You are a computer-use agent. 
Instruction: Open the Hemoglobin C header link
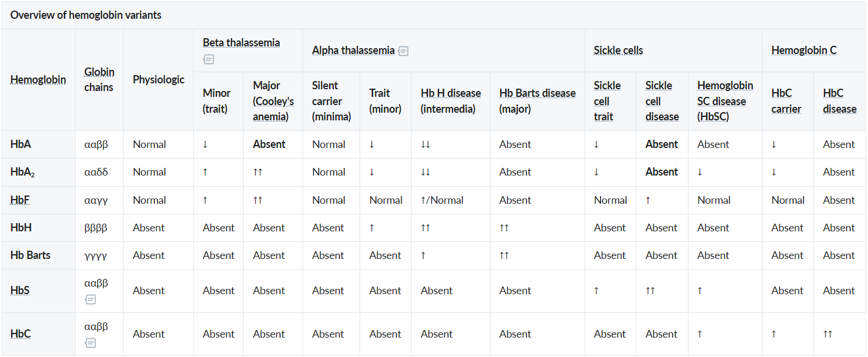click(x=804, y=50)
